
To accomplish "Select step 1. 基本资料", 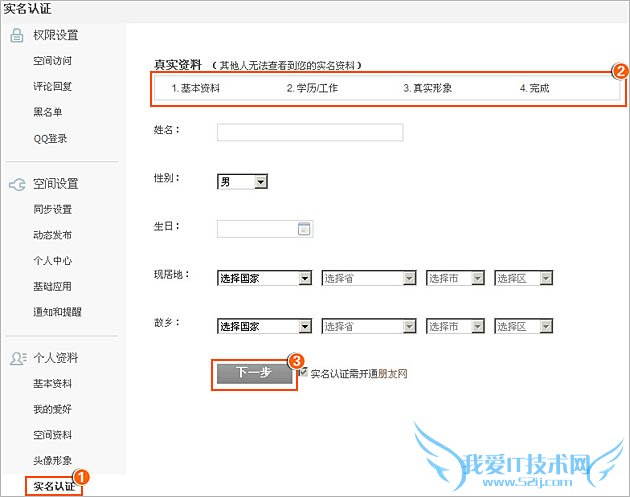I will coord(196,88).
